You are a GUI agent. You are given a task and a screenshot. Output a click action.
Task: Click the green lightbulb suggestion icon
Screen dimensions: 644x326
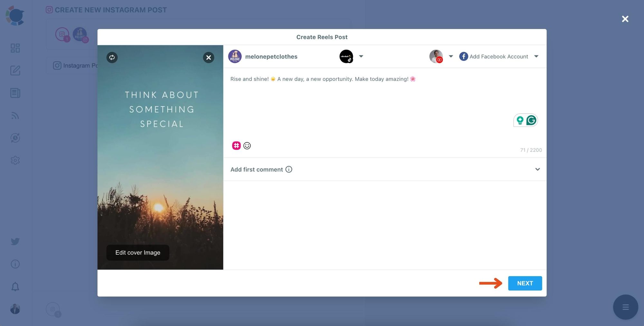tap(520, 120)
